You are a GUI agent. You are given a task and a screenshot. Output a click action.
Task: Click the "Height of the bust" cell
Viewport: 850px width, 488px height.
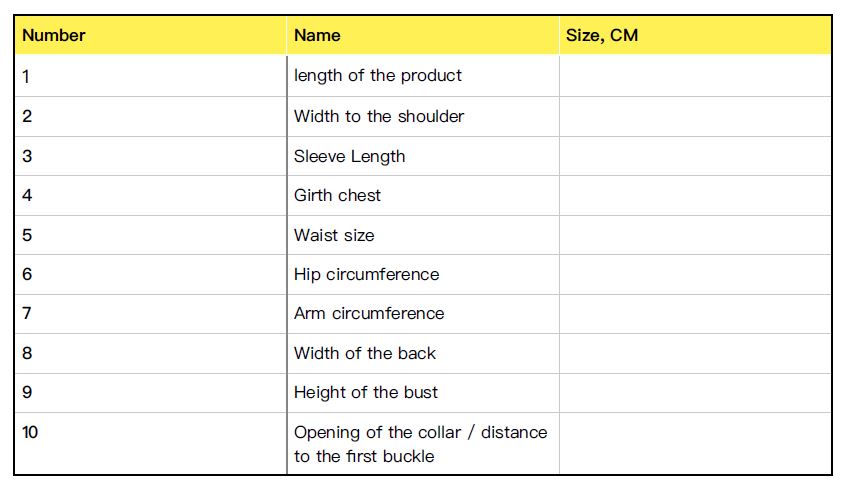tap(366, 392)
